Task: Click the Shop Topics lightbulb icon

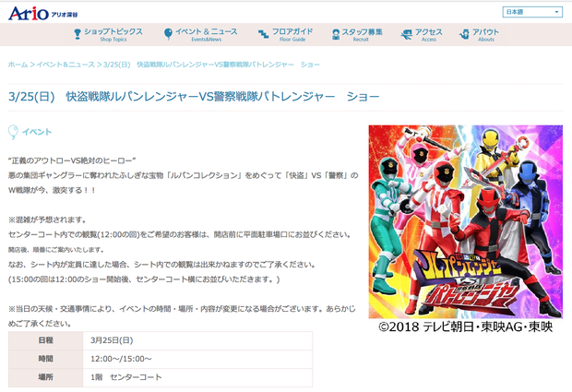Action: (x=77, y=34)
